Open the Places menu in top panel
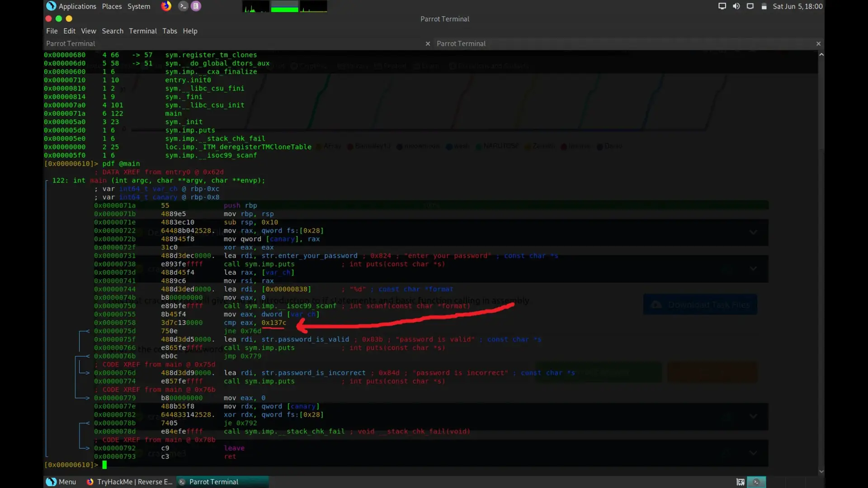868x488 pixels. pyautogui.click(x=112, y=6)
